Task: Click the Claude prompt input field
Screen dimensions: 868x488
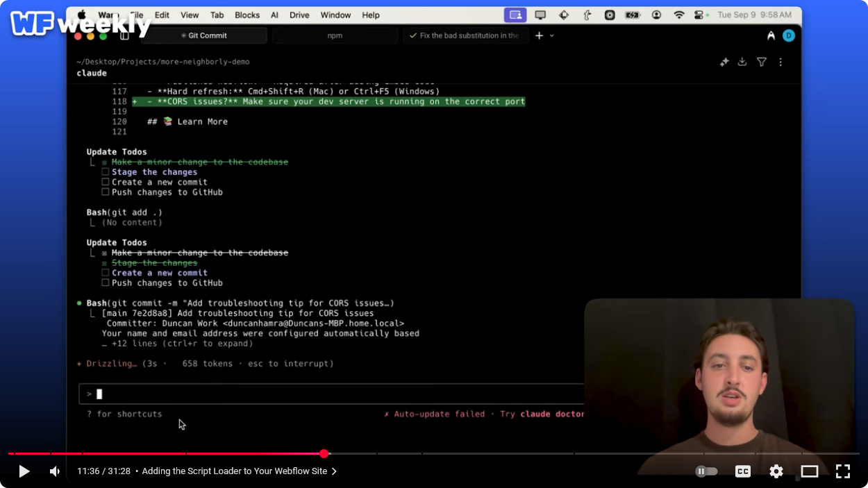Action: [332, 394]
